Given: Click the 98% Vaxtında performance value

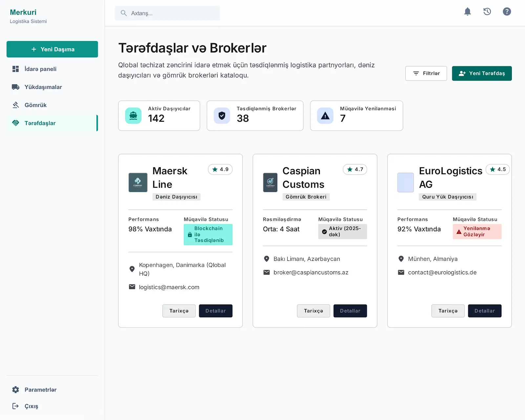Looking at the screenshot, I should (x=150, y=229).
